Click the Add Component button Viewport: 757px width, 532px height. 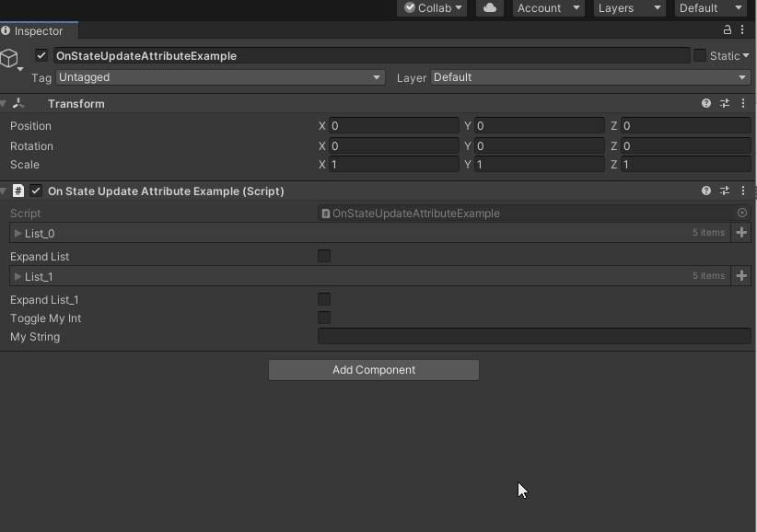(373, 370)
